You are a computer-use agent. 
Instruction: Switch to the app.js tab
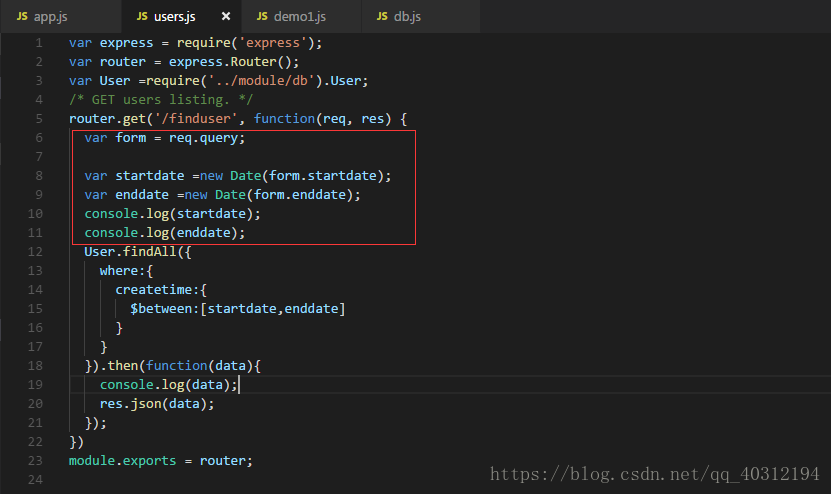coord(60,16)
